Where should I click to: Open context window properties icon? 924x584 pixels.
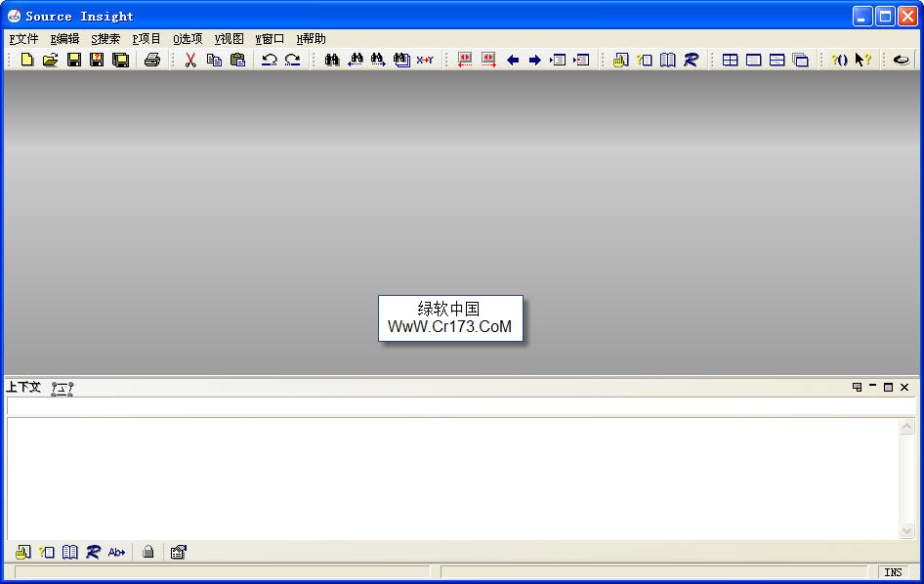[x=179, y=552]
